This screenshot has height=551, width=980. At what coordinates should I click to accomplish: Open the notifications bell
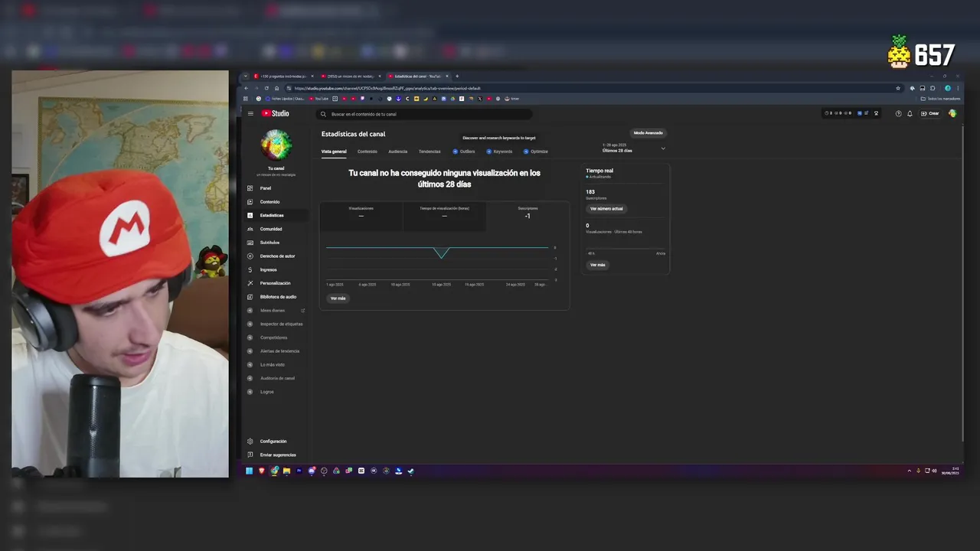pos(910,113)
